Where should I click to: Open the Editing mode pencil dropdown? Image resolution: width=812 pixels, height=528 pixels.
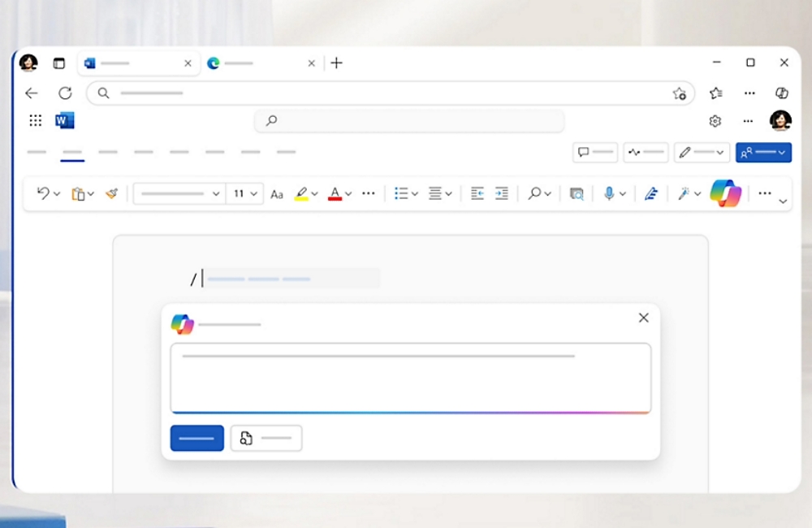tap(702, 153)
